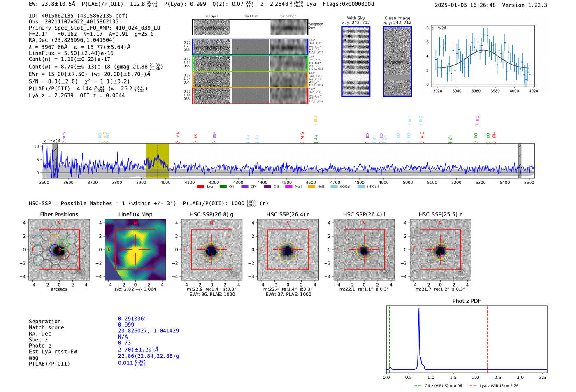Screen dimensions: 576x392
Task: Click the Clean Image CCD cutout
Action: coord(397,61)
